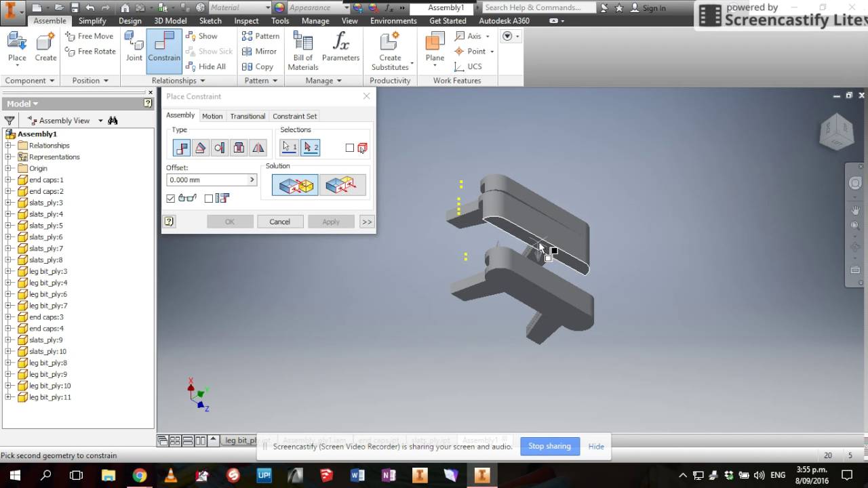Screen dimensions: 868x488
Task: Click the work Plane tool
Action: click(435, 47)
